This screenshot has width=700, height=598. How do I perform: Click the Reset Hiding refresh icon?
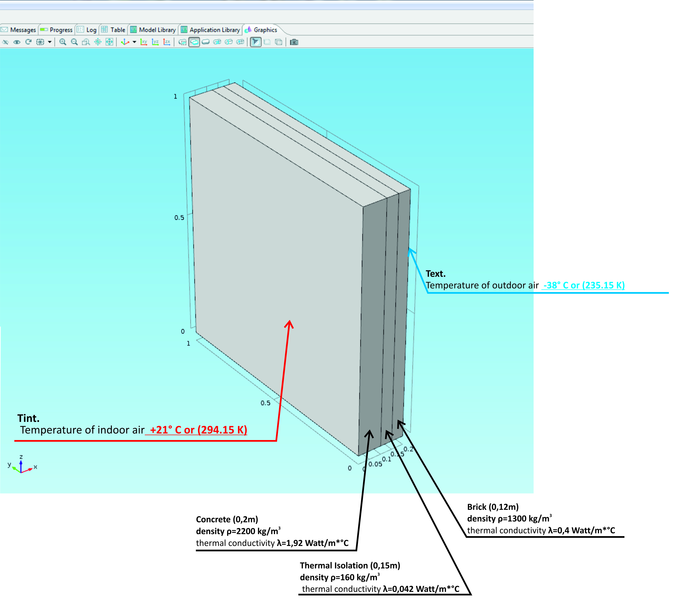[x=28, y=42]
